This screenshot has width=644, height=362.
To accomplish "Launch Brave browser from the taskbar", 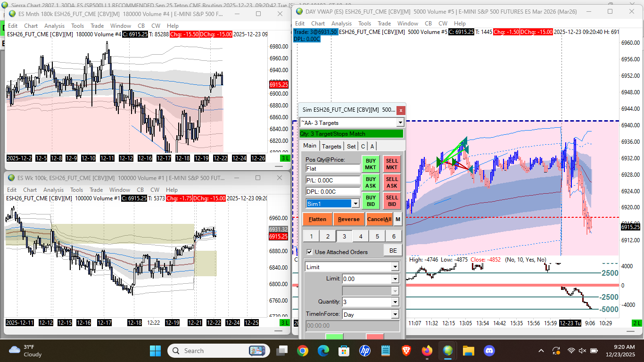I will pos(406,351).
